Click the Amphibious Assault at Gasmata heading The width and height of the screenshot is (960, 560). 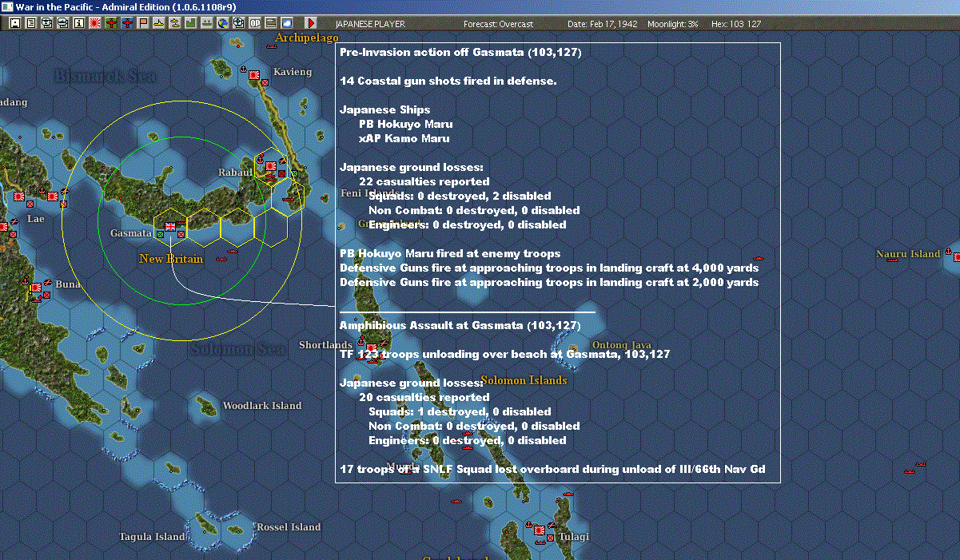coord(460,325)
